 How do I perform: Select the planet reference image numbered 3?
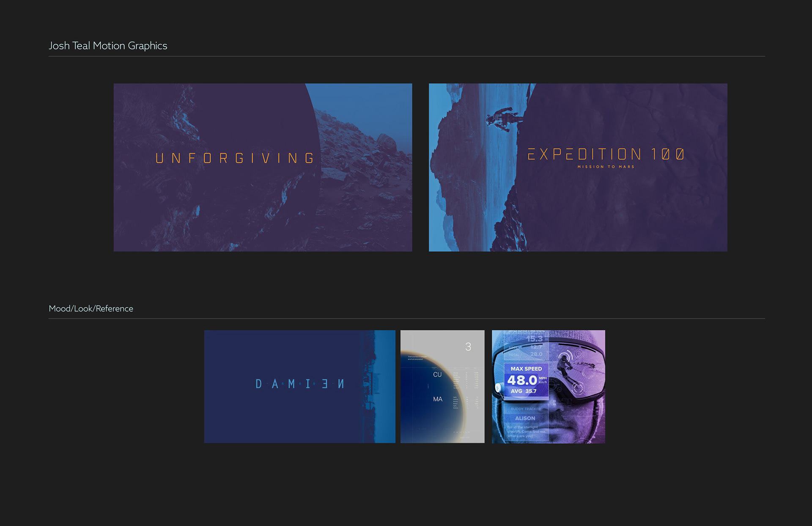442,386
